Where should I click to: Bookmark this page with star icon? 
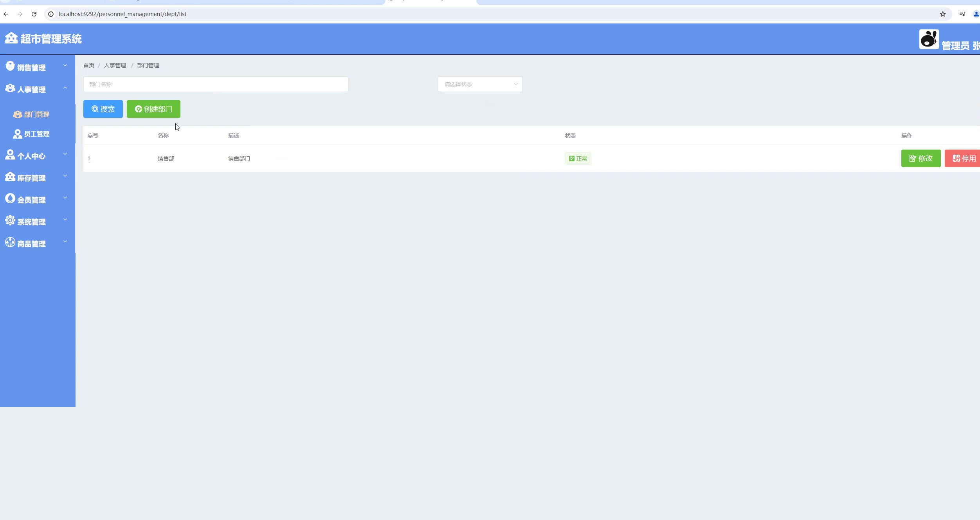pyautogui.click(x=942, y=14)
